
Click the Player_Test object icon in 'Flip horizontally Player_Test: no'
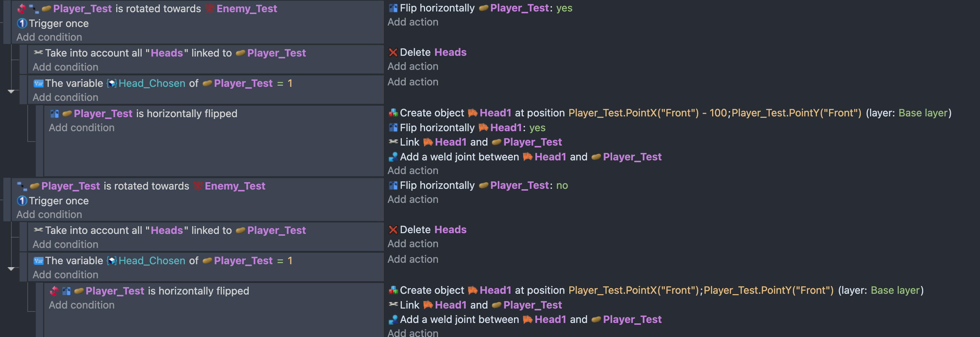pos(483,185)
